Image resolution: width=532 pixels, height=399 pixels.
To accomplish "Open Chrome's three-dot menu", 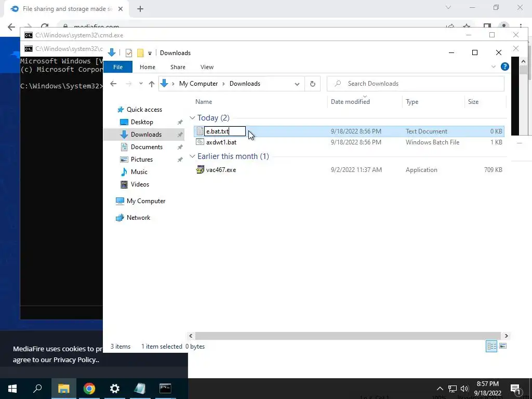I will click(x=521, y=27).
